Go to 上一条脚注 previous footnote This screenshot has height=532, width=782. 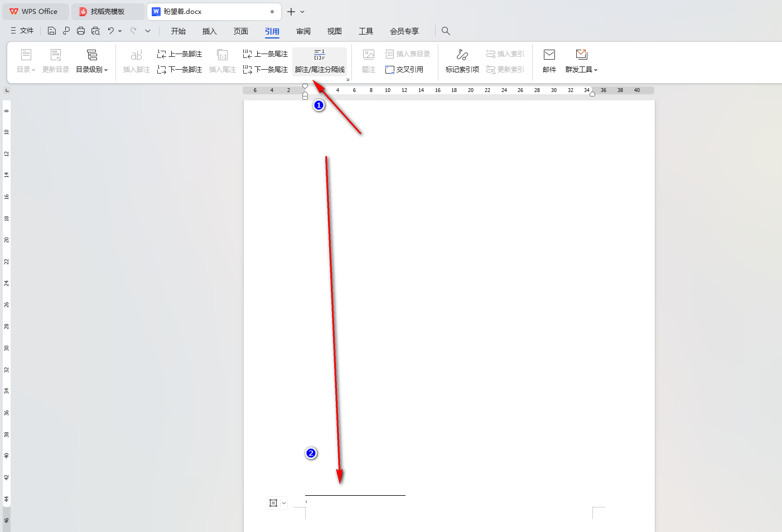coord(180,54)
